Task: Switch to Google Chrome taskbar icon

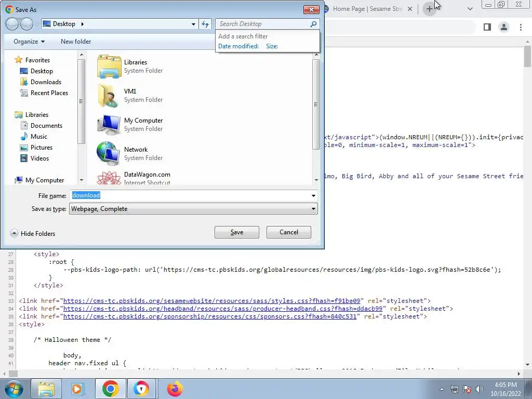Action: pyautogui.click(x=110, y=389)
